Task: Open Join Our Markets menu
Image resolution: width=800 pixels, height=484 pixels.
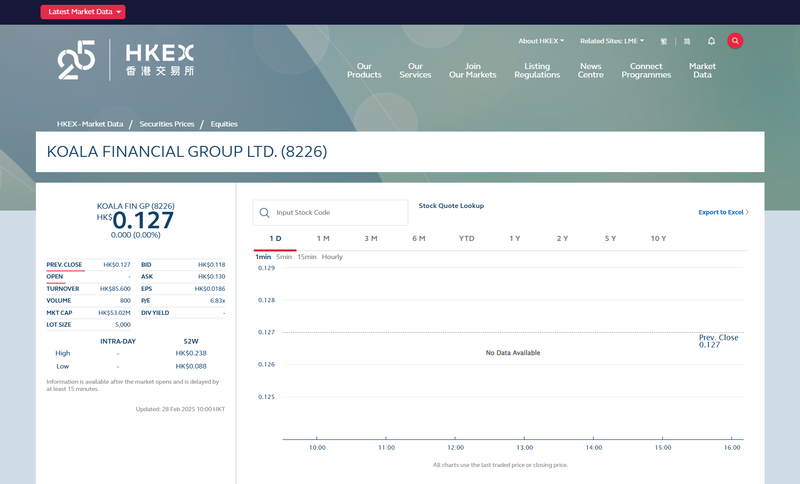Action: tap(472, 70)
